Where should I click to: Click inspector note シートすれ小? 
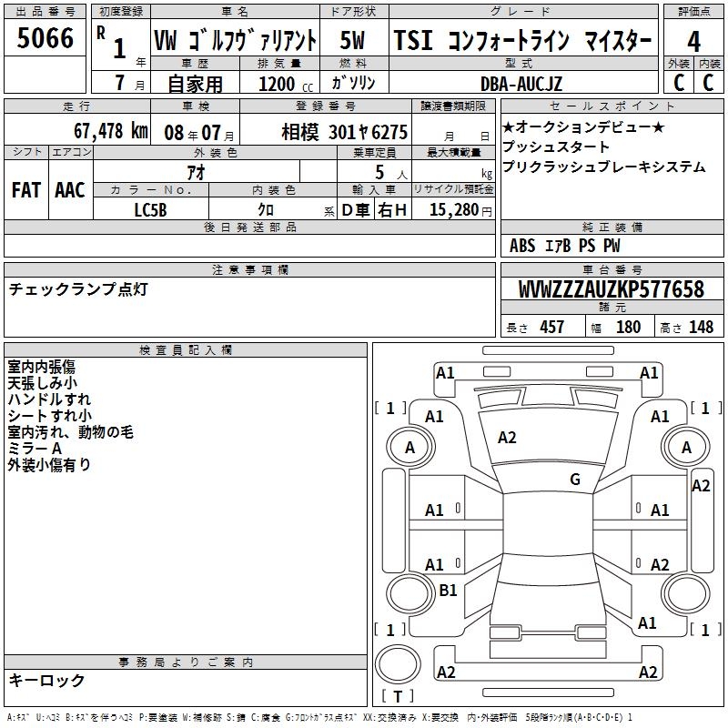tap(50, 416)
